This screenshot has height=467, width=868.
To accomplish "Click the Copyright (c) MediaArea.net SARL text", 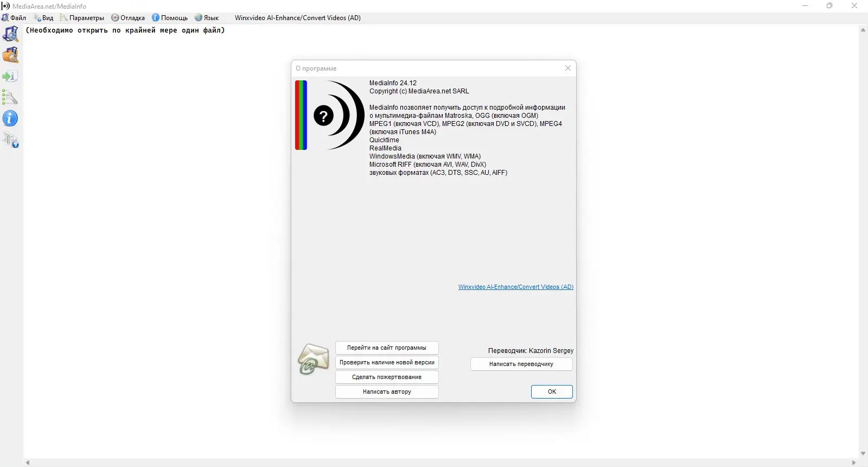I will tap(419, 91).
